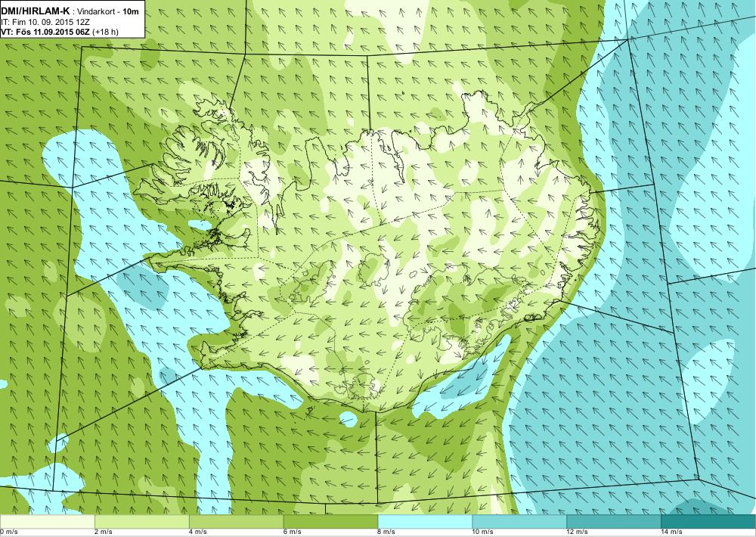The width and height of the screenshot is (756, 537).
Task: Click the '4 m/s' legend label
Action: [198, 532]
